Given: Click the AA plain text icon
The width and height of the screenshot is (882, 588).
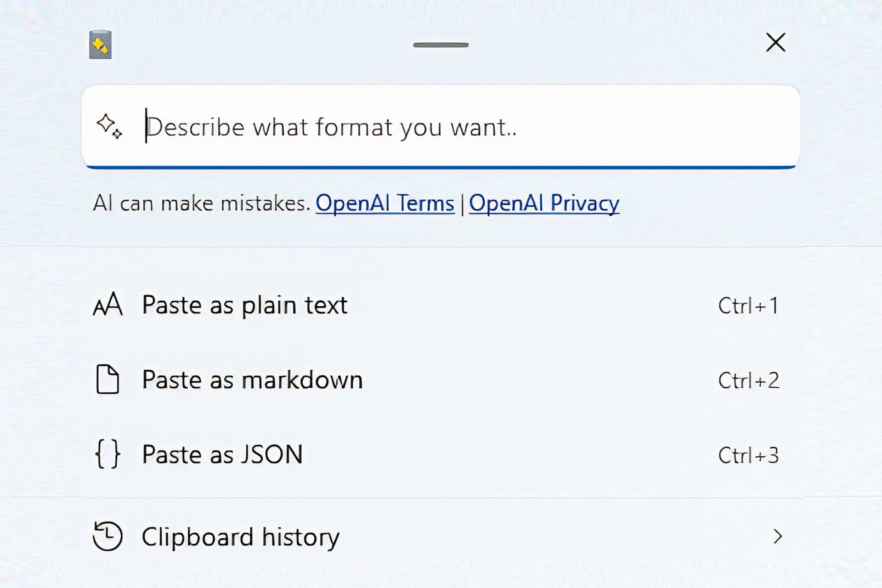Looking at the screenshot, I should (107, 305).
